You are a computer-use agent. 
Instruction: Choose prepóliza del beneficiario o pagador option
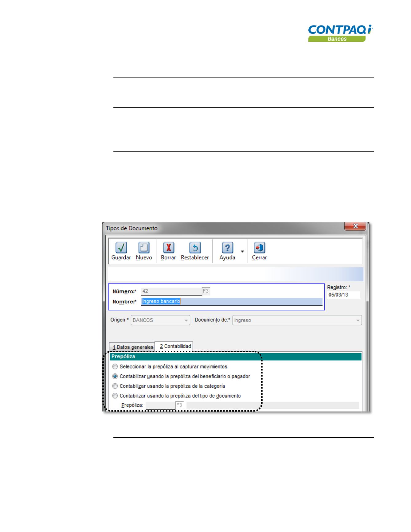pos(115,376)
